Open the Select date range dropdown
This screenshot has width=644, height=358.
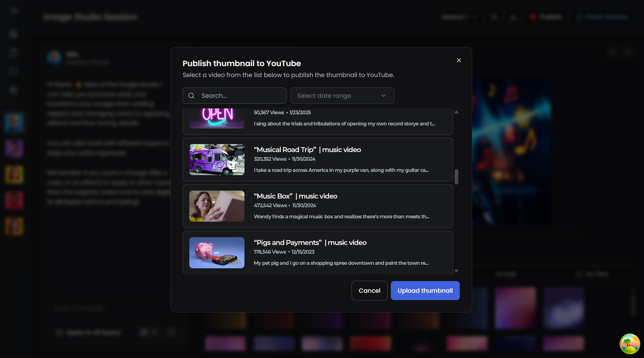click(x=342, y=96)
